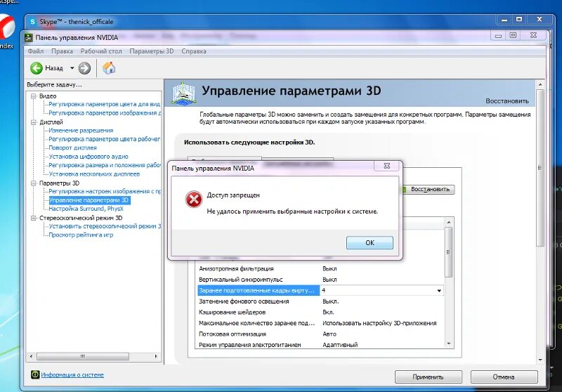Screen dimensions: 562x392
Task: Select Максимальное количество заранее подготовленных row
Action: [x=321, y=323]
